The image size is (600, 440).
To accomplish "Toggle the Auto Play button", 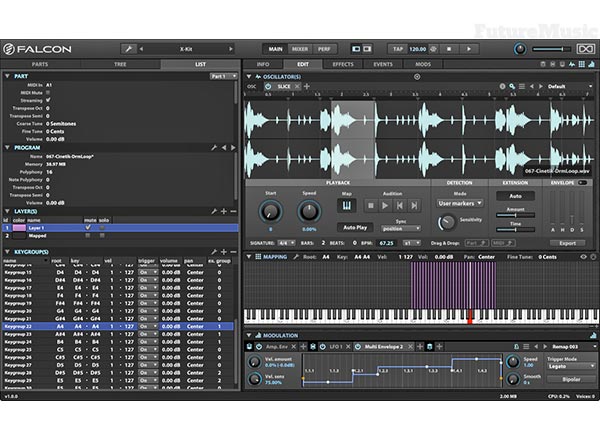I will pos(355,227).
